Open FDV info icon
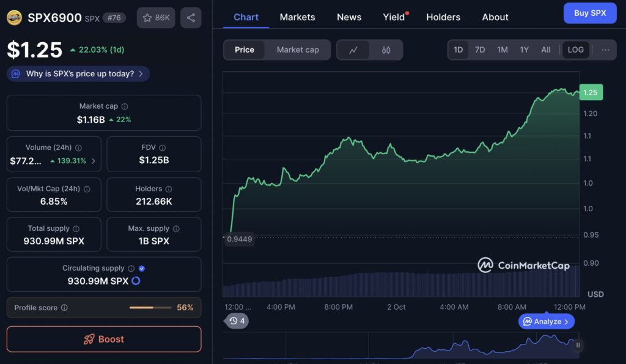Viewport: 626px width, 364px height. pos(163,148)
